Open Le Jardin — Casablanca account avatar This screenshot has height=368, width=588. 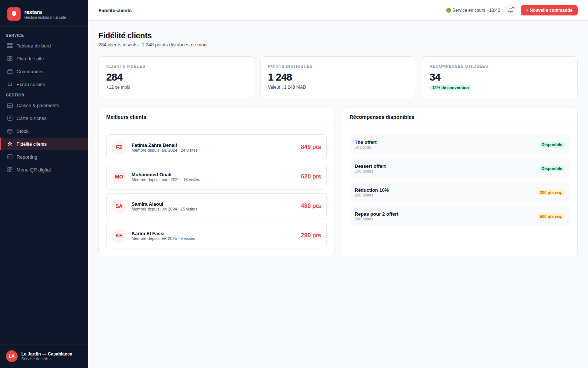click(x=12, y=356)
